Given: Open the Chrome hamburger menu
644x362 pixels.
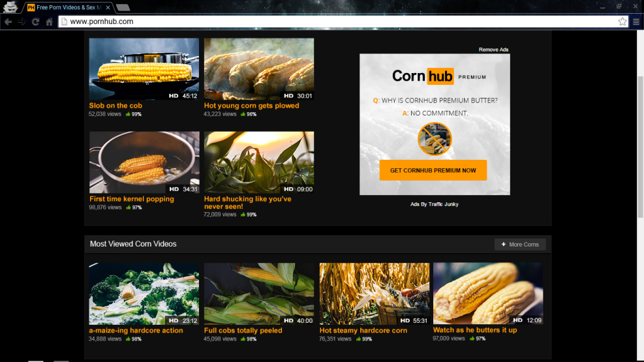Looking at the screenshot, I should (636, 22).
